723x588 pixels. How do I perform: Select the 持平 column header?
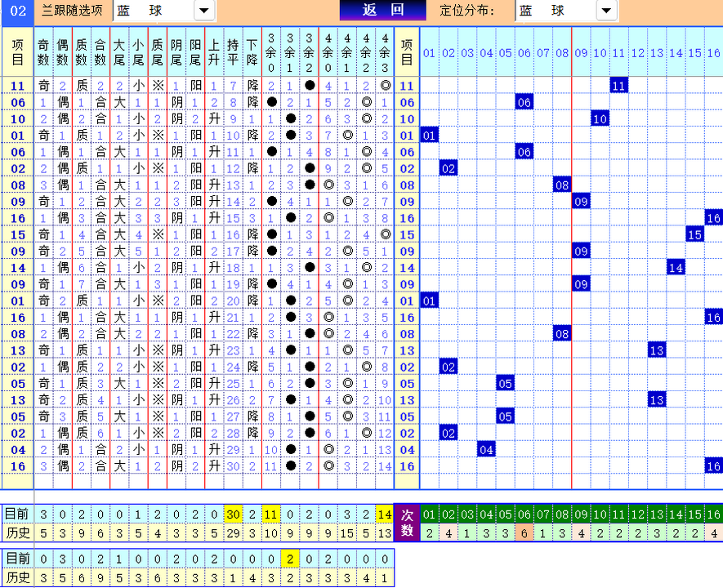[x=233, y=51]
